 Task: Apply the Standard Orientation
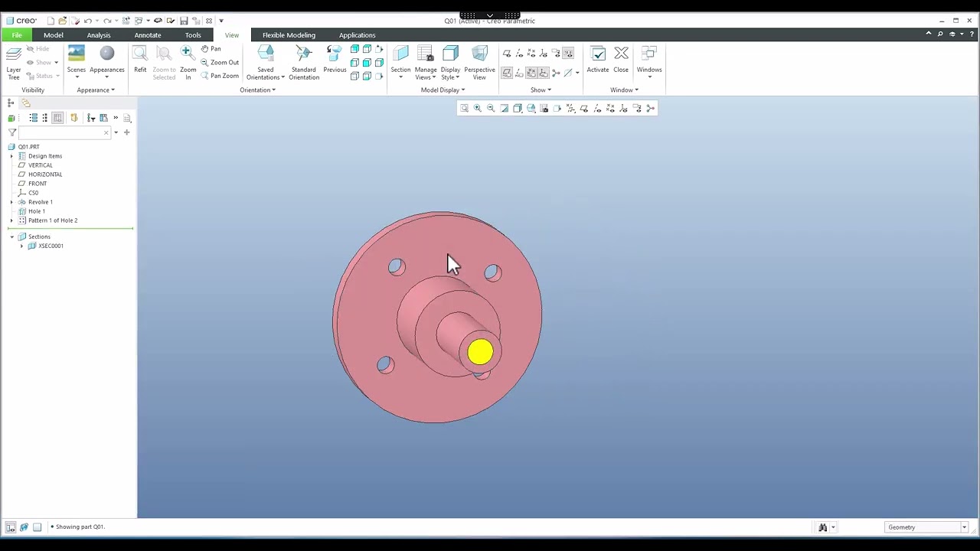(x=304, y=63)
